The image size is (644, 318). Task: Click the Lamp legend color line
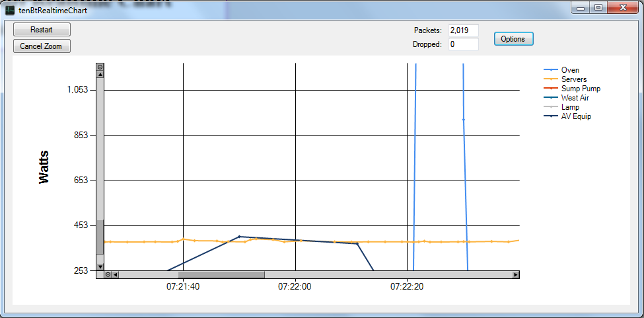click(550, 107)
